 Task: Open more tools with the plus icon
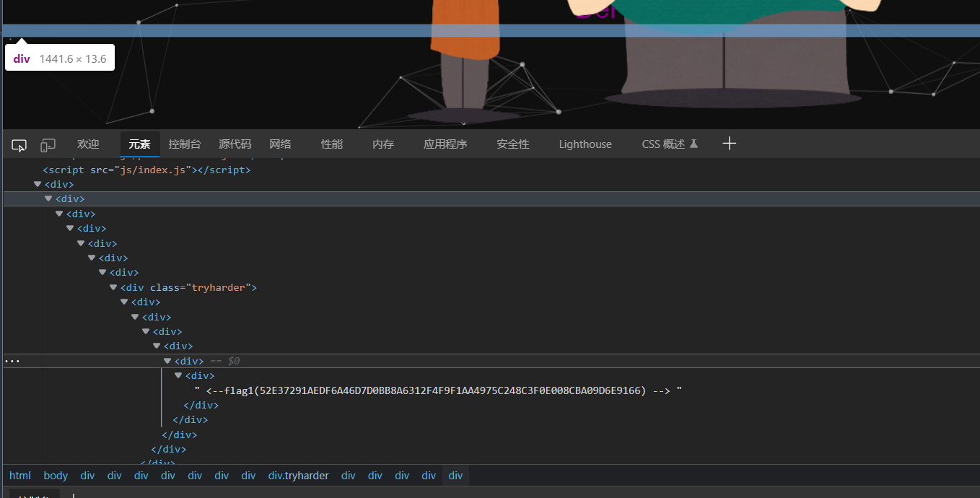[730, 144]
